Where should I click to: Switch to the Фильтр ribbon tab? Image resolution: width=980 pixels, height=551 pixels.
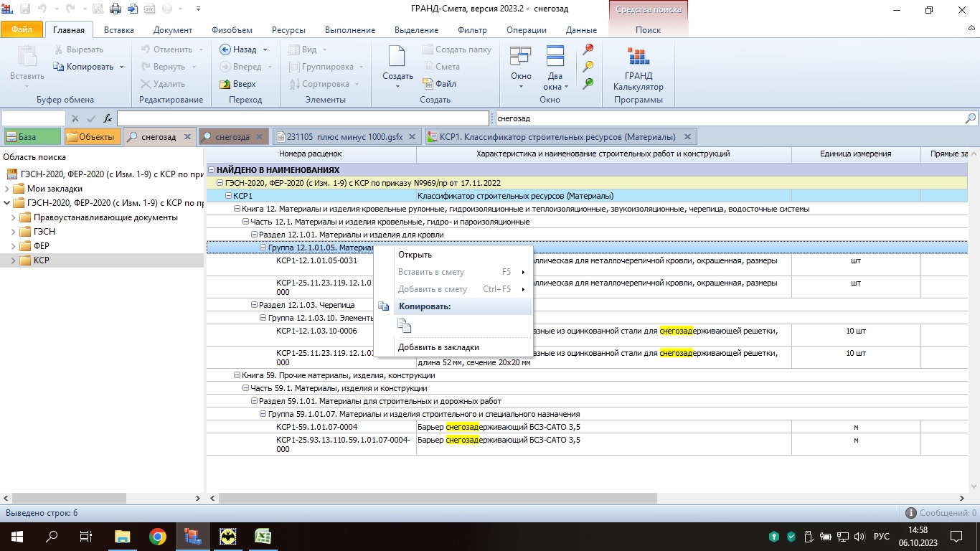(x=471, y=30)
